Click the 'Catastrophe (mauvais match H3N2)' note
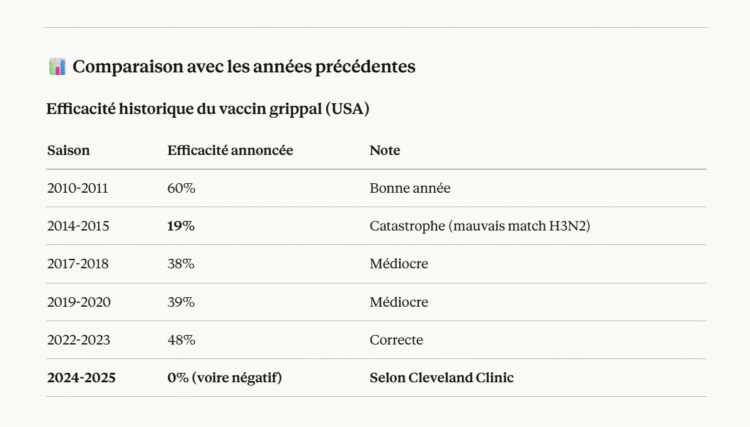 (480, 226)
